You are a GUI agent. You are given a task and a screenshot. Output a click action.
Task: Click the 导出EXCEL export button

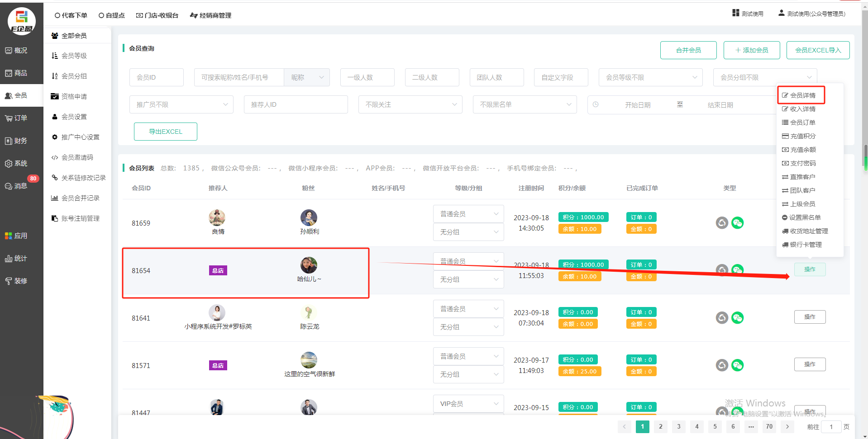166,132
